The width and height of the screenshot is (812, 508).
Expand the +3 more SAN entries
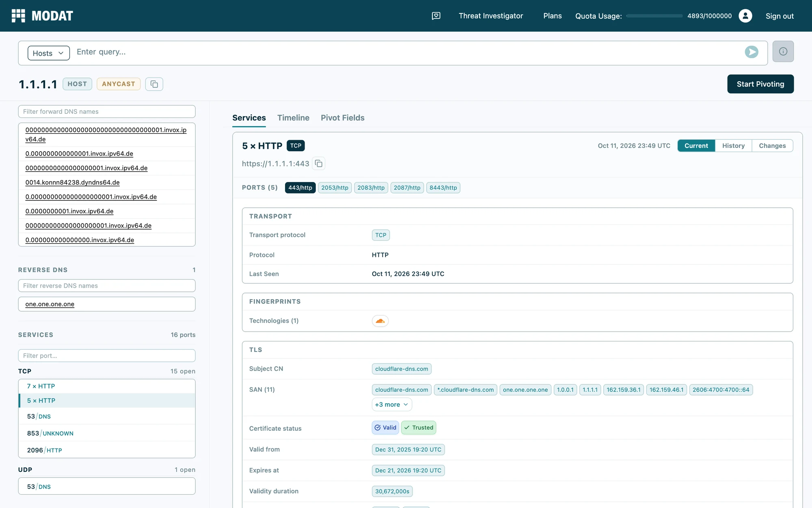pyautogui.click(x=392, y=404)
